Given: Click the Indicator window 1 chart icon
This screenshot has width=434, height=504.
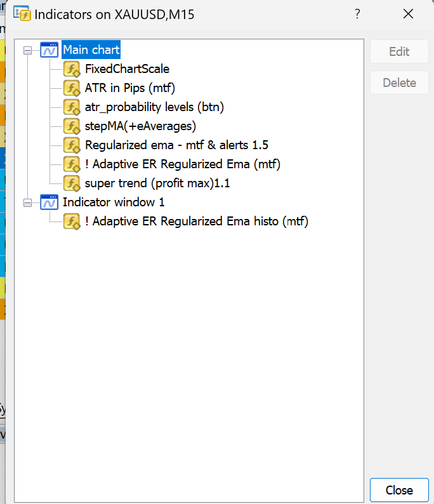Looking at the screenshot, I should pos(49,202).
